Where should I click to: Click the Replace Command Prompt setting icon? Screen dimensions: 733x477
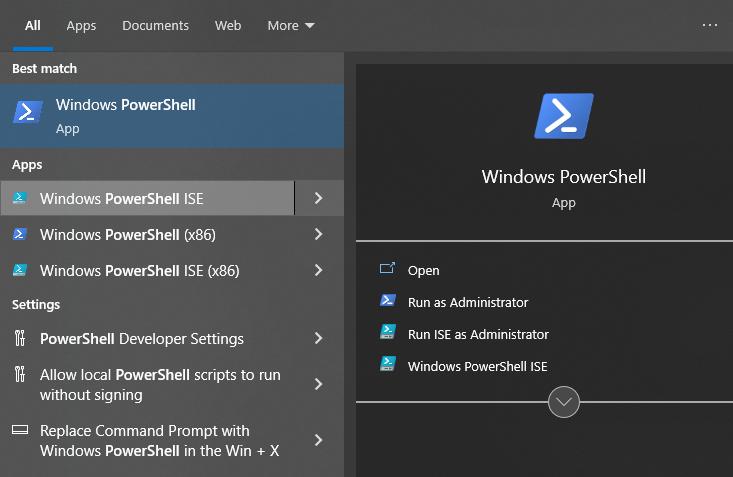pos(20,430)
